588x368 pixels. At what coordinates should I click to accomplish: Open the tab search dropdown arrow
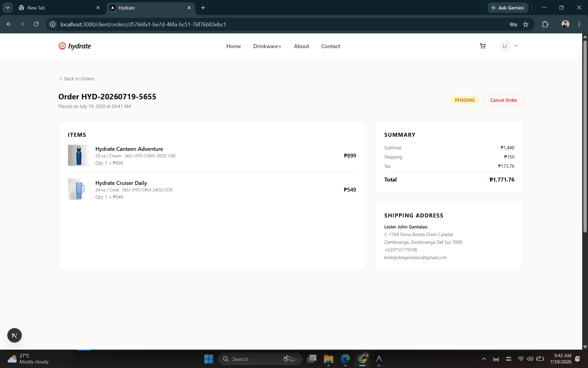8,8
